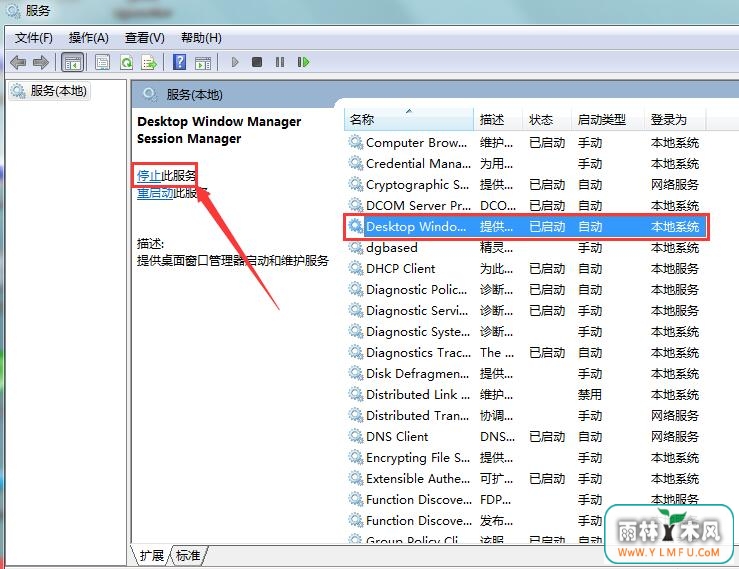Image resolution: width=739 pixels, height=569 pixels.
Task: Open the 文件(F) menu
Action: (x=33, y=38)
